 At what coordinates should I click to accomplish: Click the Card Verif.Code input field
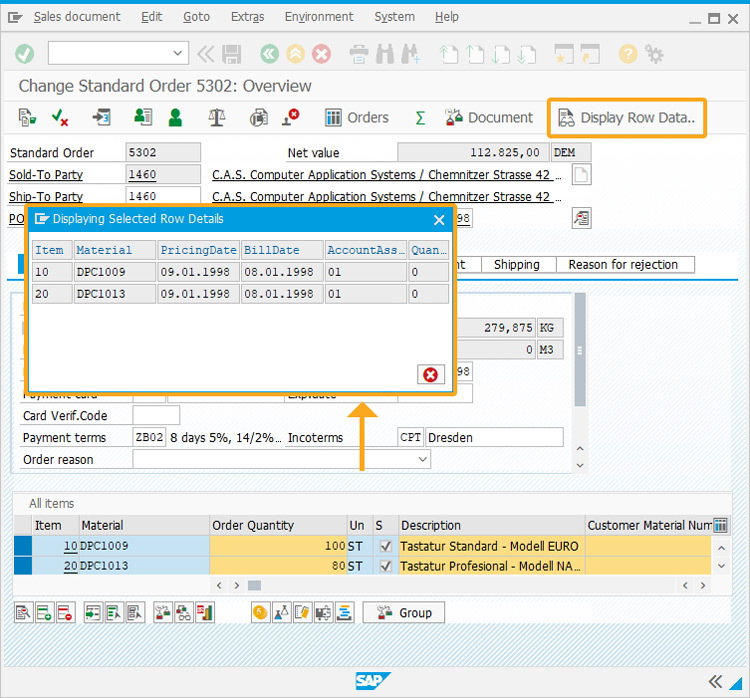pyautogui.click(x=156, y=415)
